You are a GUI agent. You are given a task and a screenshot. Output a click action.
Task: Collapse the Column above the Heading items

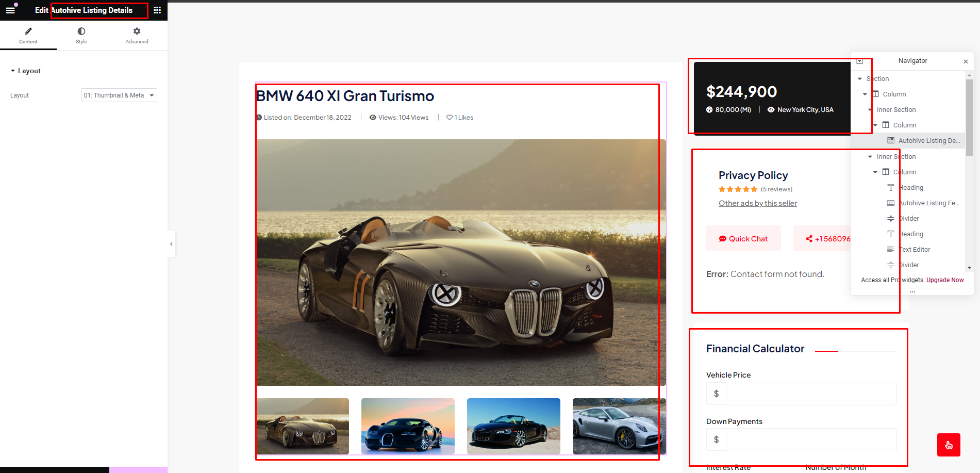pos(875,172)
